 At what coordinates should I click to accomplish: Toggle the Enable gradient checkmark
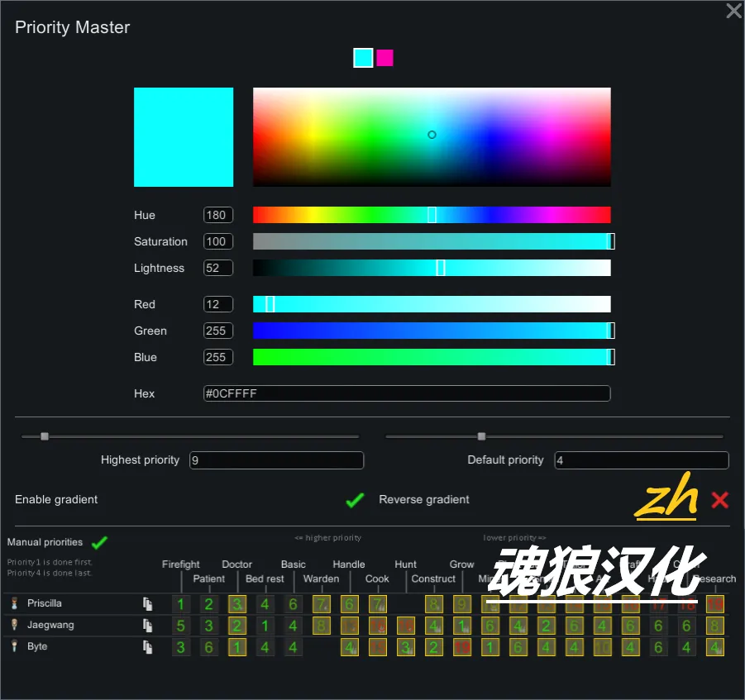[355, 500]
